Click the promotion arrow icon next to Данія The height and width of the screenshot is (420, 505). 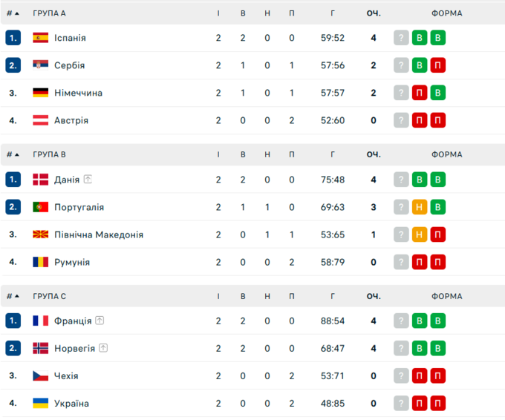coord(88,180)
